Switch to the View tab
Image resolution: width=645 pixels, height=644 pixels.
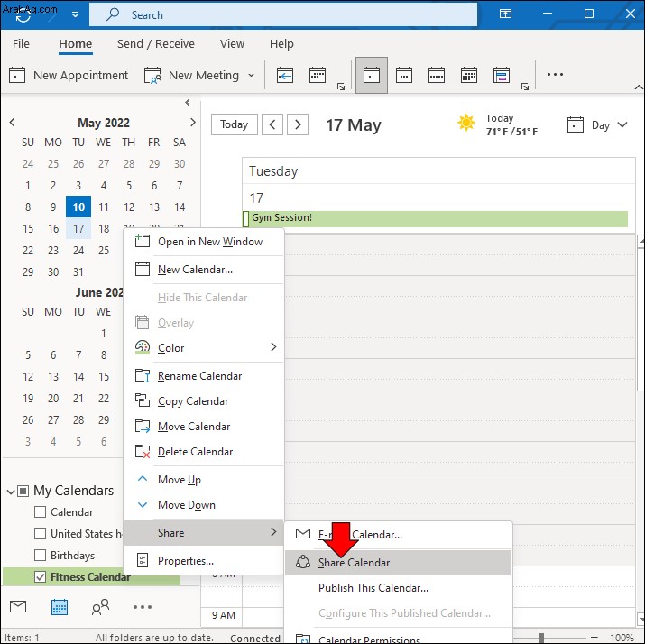point(232,43)
